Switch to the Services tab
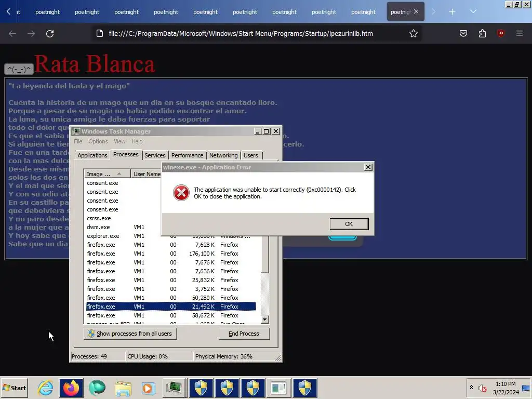The height and width of the screenshot is (399, 532). pos(155,155)
